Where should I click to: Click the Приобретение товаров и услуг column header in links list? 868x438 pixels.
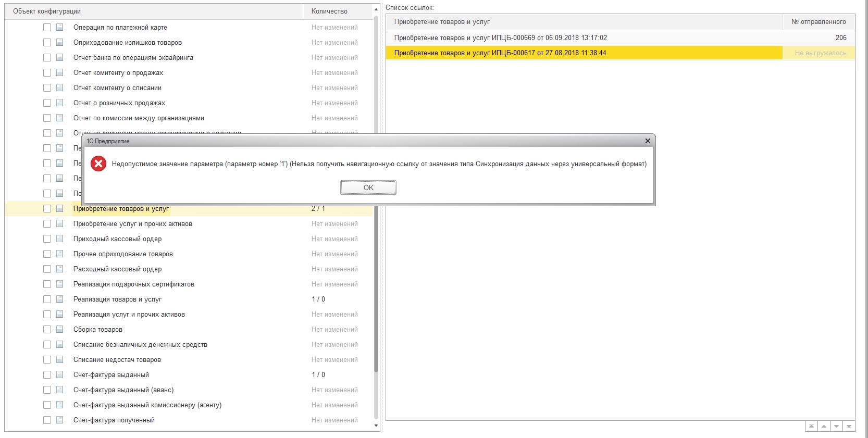(584, 21)
